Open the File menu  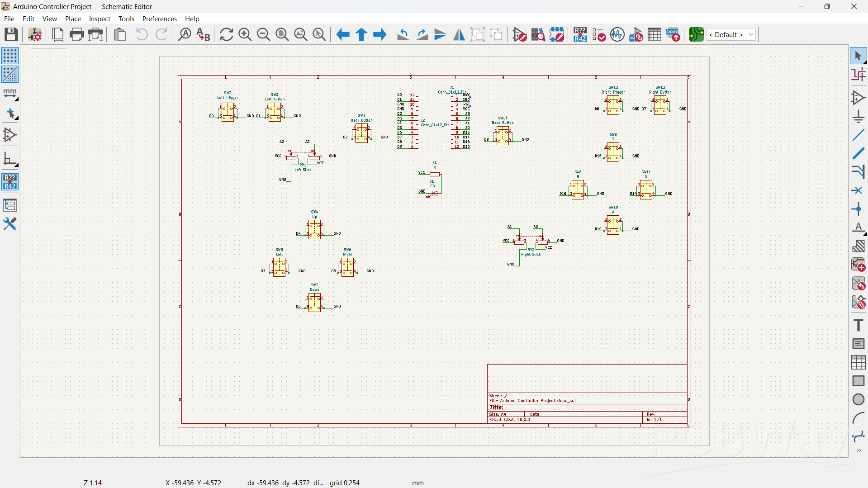tap(9, 19)
